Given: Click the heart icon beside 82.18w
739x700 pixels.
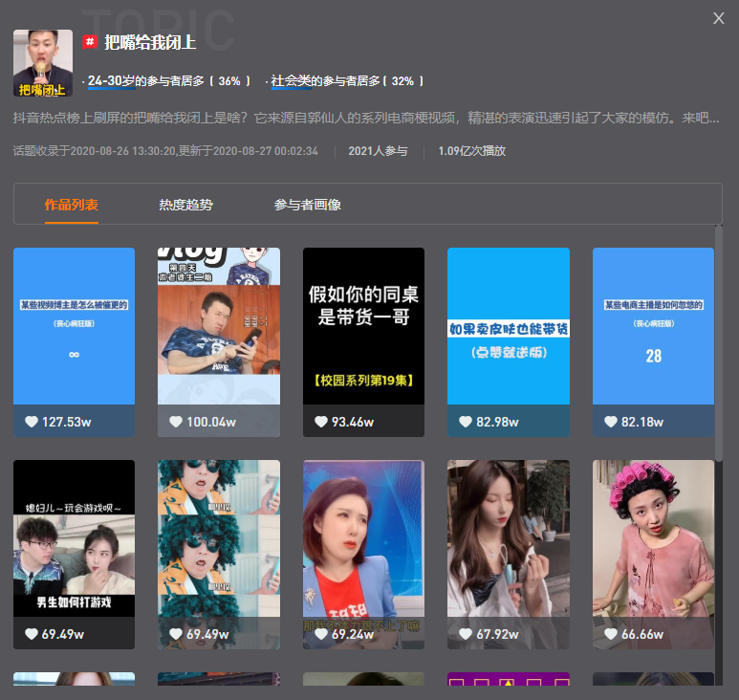Looking at the screenshot, I should [x=611, y=422].
